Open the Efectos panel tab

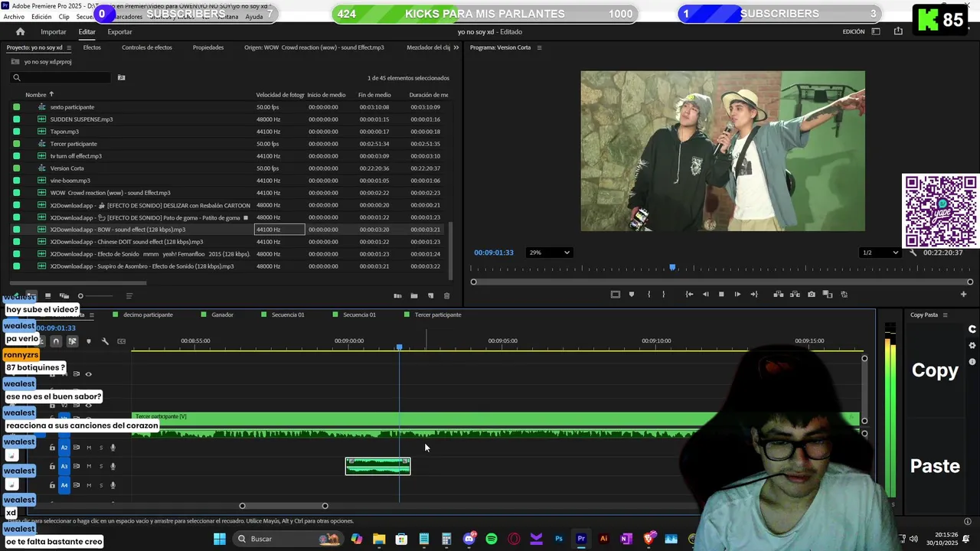point(92,47)
